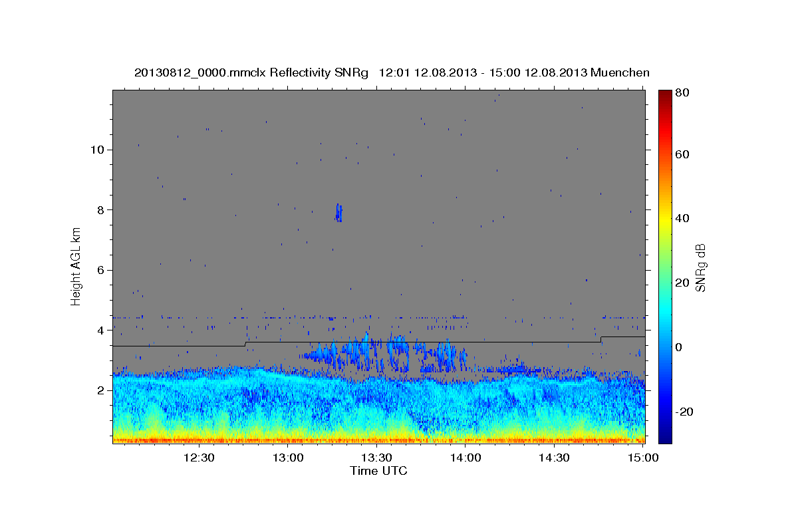Screen dimensions: 798x532
Task: Click the colorbar value 20
Action: pos(684,283)
